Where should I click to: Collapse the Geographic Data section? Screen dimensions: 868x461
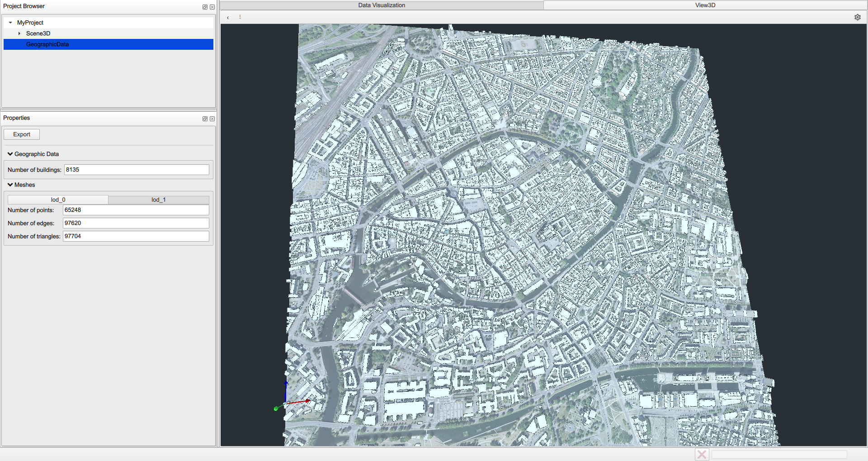(10, 154)
